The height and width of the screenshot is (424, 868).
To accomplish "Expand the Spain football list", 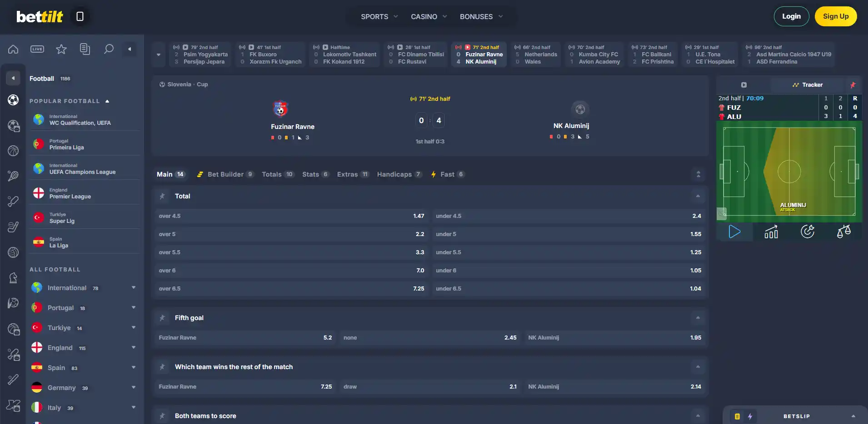I will 134,367.
